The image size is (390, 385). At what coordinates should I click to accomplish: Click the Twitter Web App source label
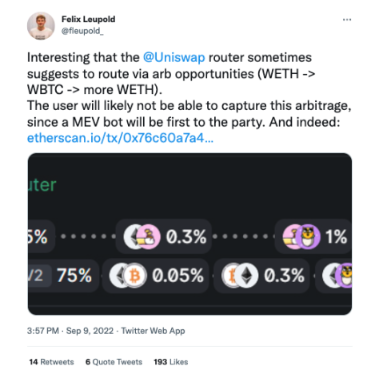[153, 331]
